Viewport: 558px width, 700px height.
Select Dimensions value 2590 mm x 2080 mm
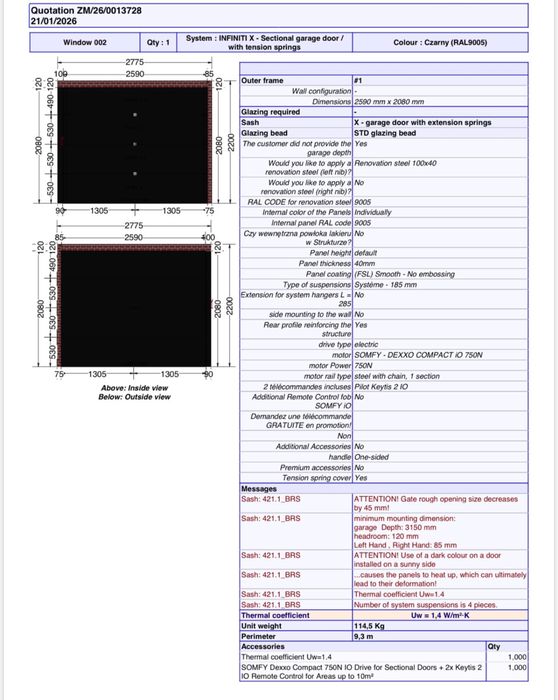coord(389,102)
